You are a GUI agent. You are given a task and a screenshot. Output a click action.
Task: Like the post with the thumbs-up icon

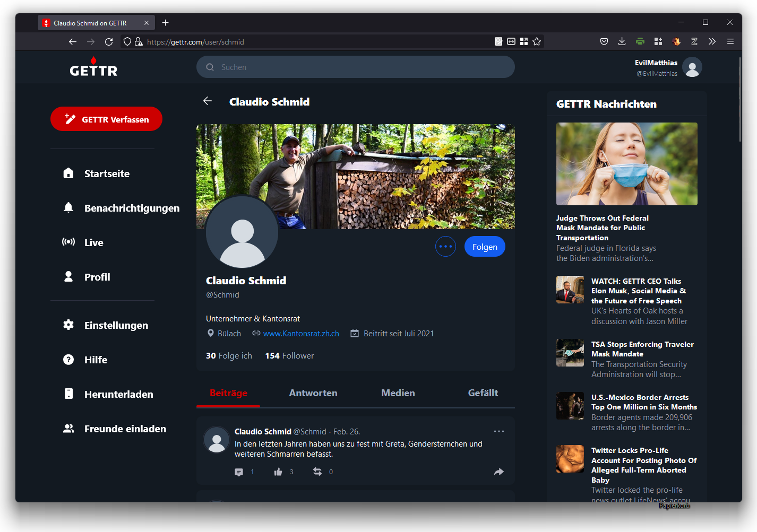[x=278, y=472]
